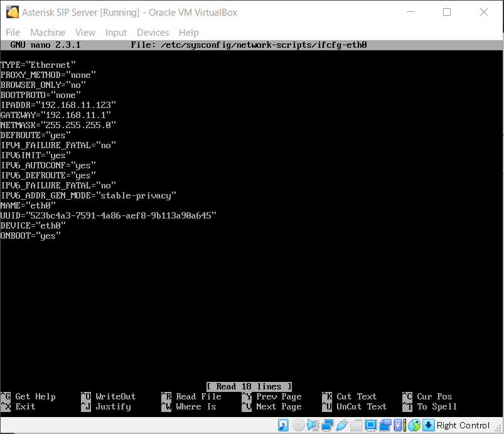Viewport: 504px width, 434px height.
Task: Click the ^X Exit shortcut
Action: coord(18,406)
